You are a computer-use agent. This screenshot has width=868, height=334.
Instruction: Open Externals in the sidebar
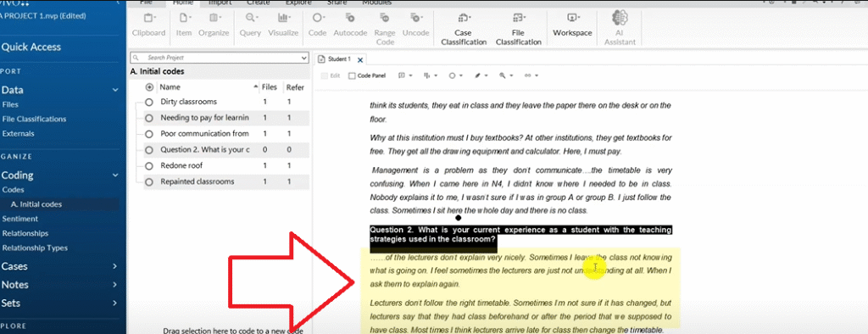[x=18, y=133]
